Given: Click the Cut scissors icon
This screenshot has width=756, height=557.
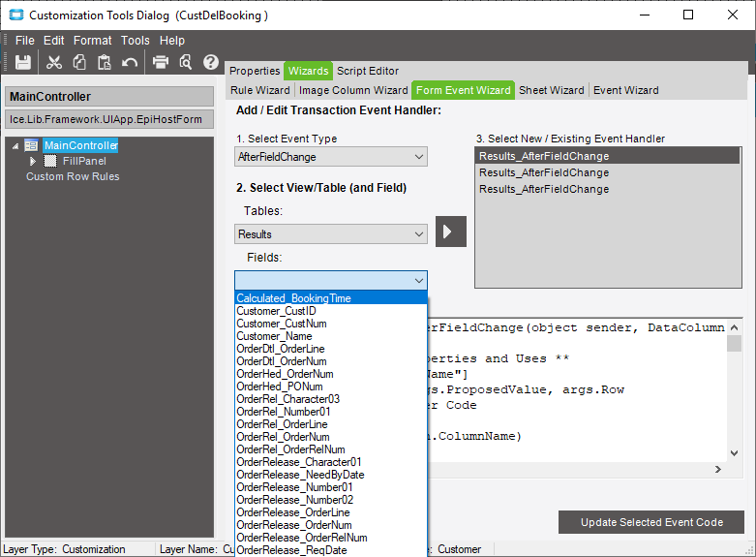Looking at the screenshot, I should [54, 62].
